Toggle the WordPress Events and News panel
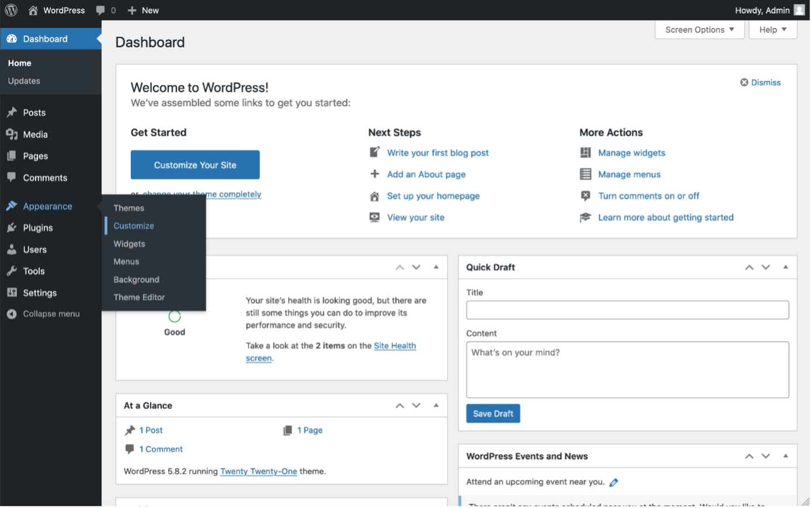The image size is (812, 508). click(x=786, y=456)
